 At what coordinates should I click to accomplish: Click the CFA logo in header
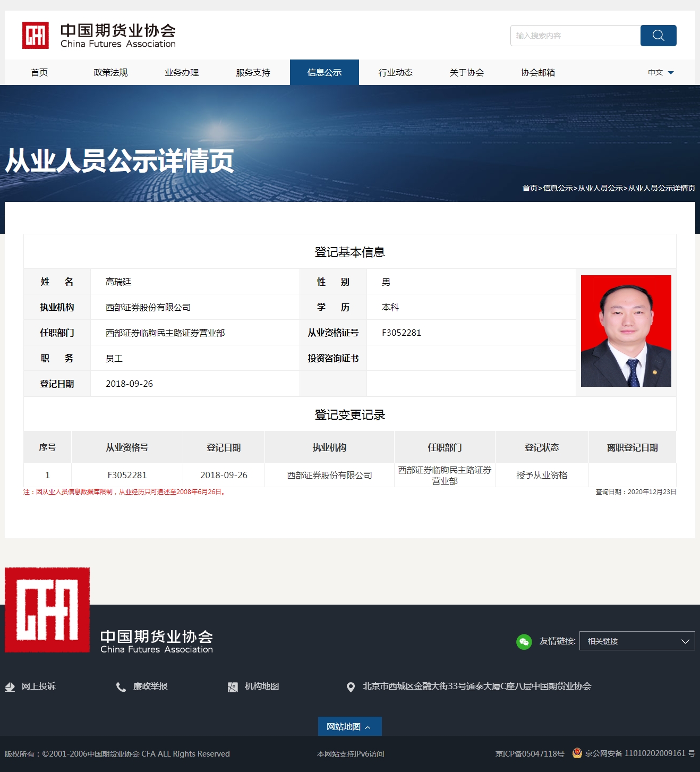[36, 36]
